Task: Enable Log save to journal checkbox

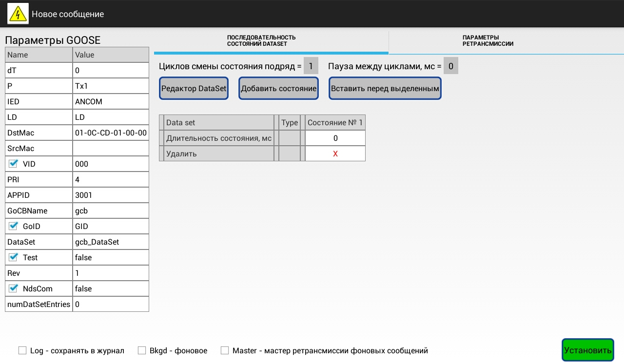Action: tap(22, 350)
